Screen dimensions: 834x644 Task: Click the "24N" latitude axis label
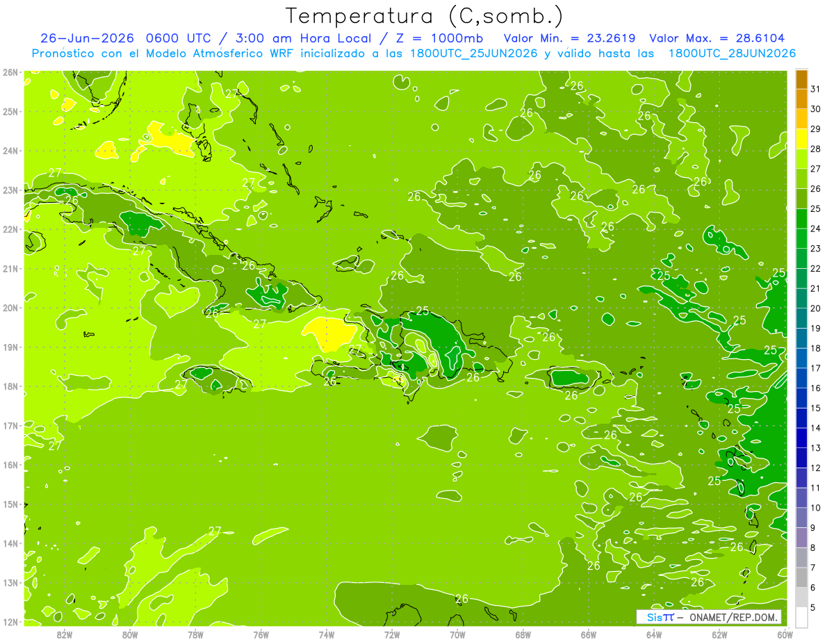[10, 151]
